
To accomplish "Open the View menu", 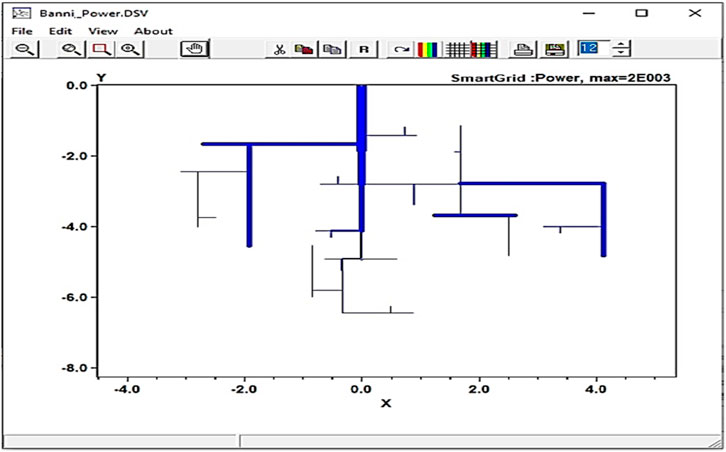I will (103, 31).
